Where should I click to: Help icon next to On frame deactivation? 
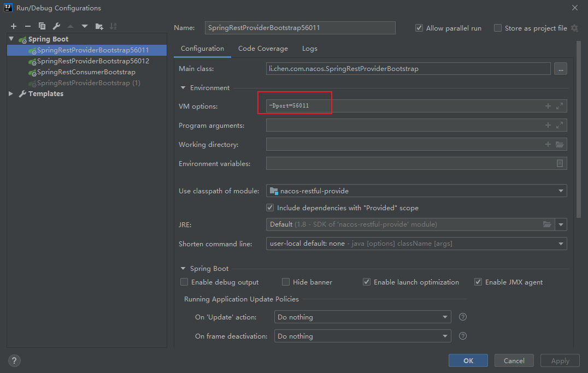point(463,336)
